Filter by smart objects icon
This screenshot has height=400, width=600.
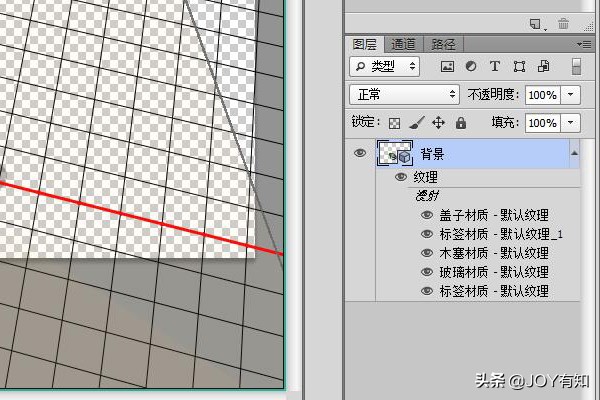coord(543,66)
